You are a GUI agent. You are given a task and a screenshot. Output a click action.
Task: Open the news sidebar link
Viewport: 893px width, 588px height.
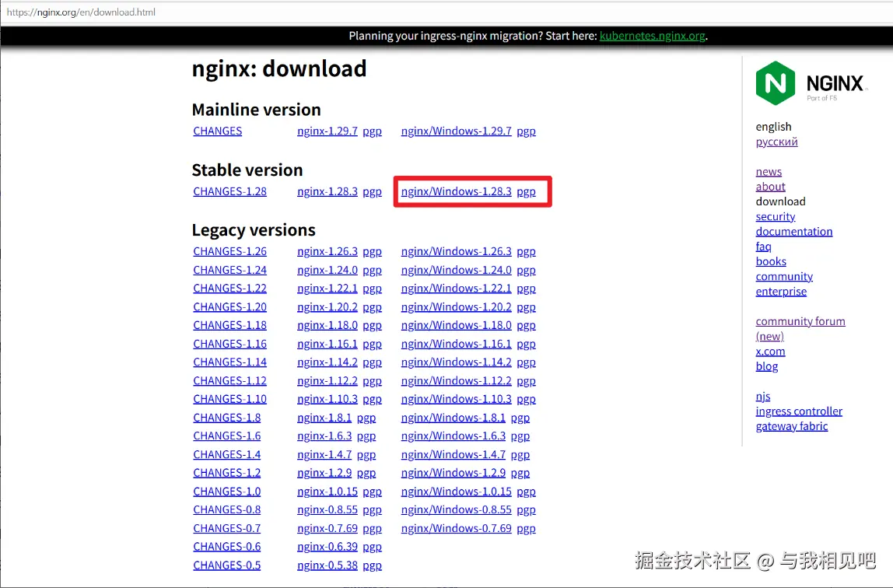point(769,171)
